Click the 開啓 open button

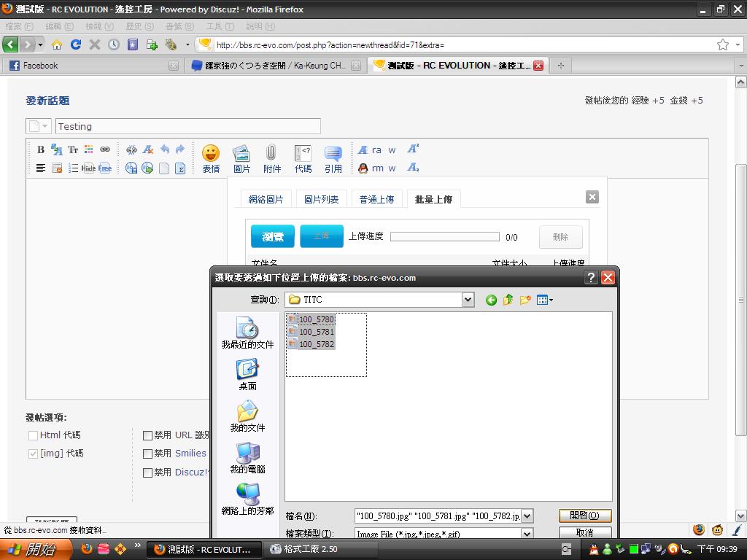(x=584, y=516)
